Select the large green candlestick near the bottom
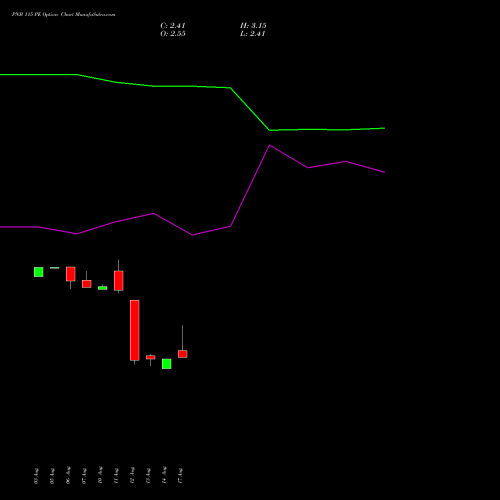500x500 pixels. pyautogui.click(x=167, y=364)
